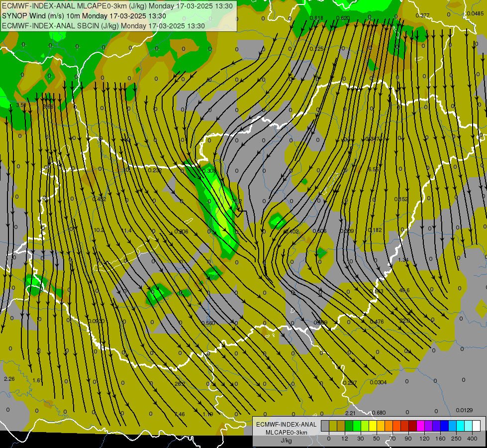Click the map value 0.620
The image size is (487, 448).
point(343,18)
